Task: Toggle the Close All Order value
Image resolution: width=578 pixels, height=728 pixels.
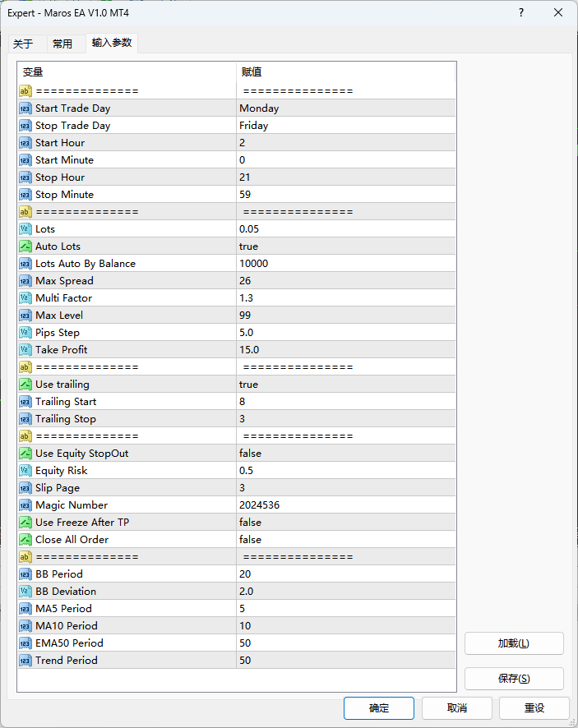Action: pos(250,540)
